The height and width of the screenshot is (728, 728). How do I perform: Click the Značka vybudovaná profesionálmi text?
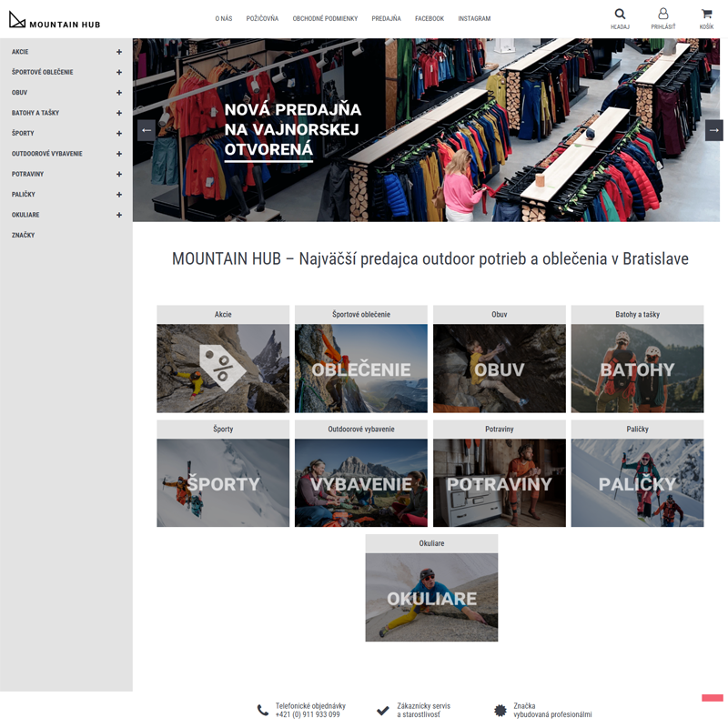pos(552,710)
